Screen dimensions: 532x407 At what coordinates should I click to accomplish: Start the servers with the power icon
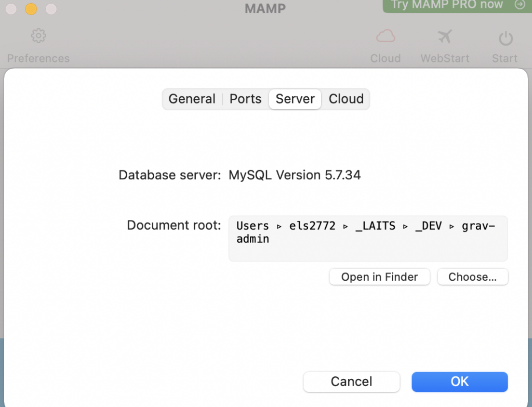coord(506,38)
